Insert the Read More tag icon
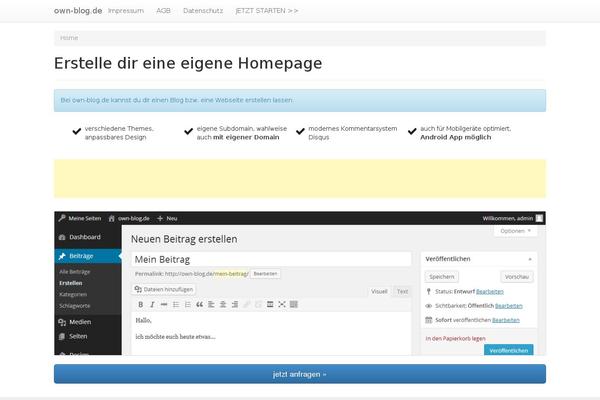 (x=270, y=305)
